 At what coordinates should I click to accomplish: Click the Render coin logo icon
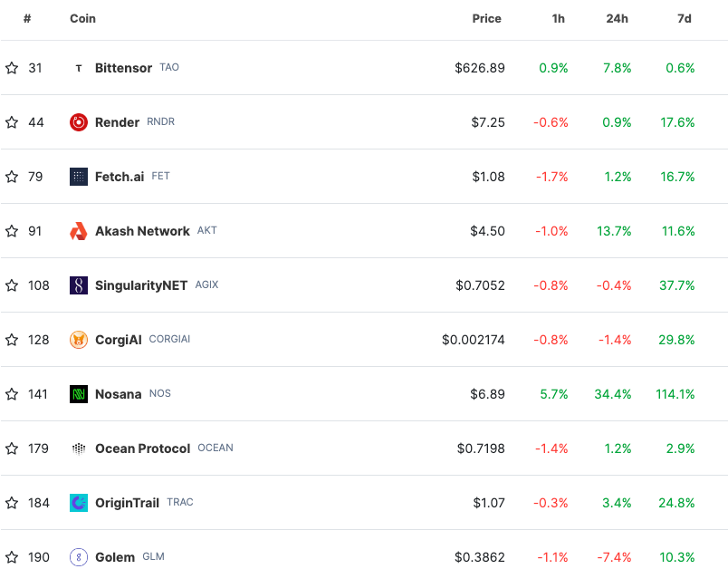tap(79, 122)
